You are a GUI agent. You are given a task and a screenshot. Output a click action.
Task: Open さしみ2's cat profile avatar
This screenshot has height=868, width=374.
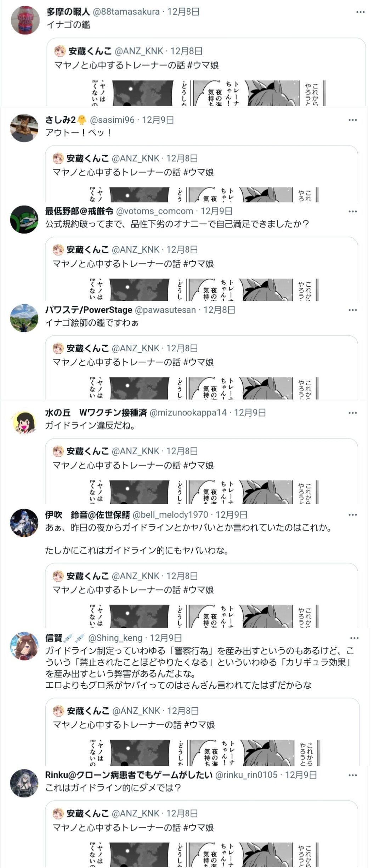tap(24, 128)
